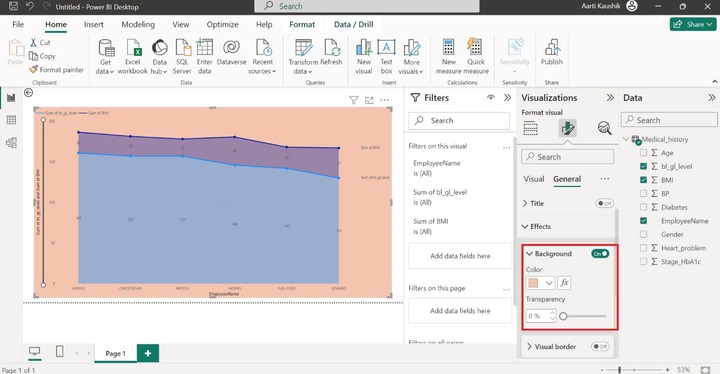Open the File menu
Viewport: 720px width, 374px height.
pyautogui.click(x=18, y=24)
